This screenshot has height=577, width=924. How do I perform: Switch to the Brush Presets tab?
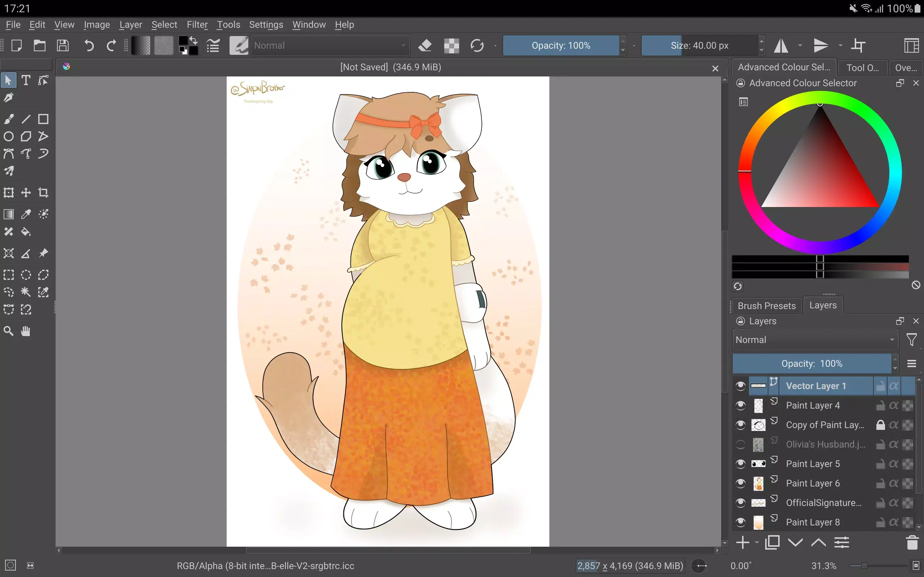click(766, 305)
